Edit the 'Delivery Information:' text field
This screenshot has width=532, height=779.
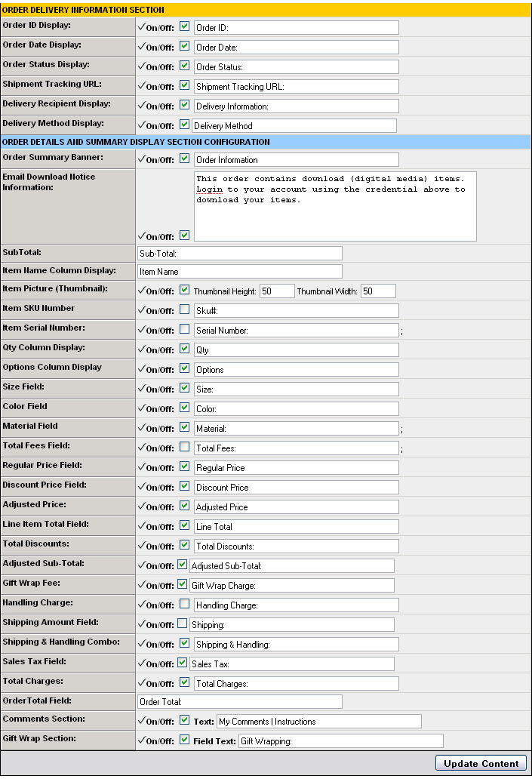[x=296, y=106]
